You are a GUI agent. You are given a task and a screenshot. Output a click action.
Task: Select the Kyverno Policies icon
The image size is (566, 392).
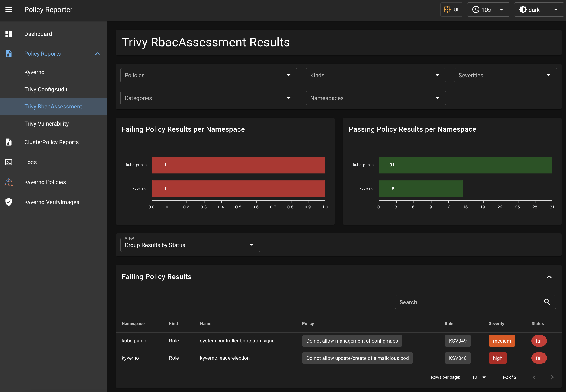[x=9, y=182]
